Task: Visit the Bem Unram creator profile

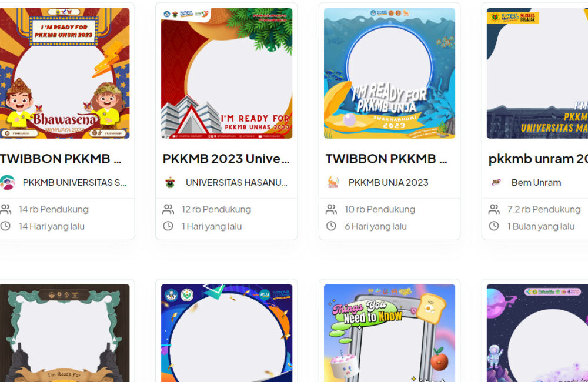Action: pyautogui.click(x=536, y=183)
